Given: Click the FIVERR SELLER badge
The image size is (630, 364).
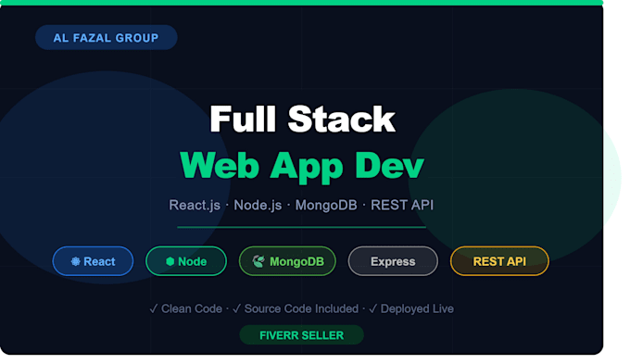Looking at the screenshot, I should coord(301,335).
